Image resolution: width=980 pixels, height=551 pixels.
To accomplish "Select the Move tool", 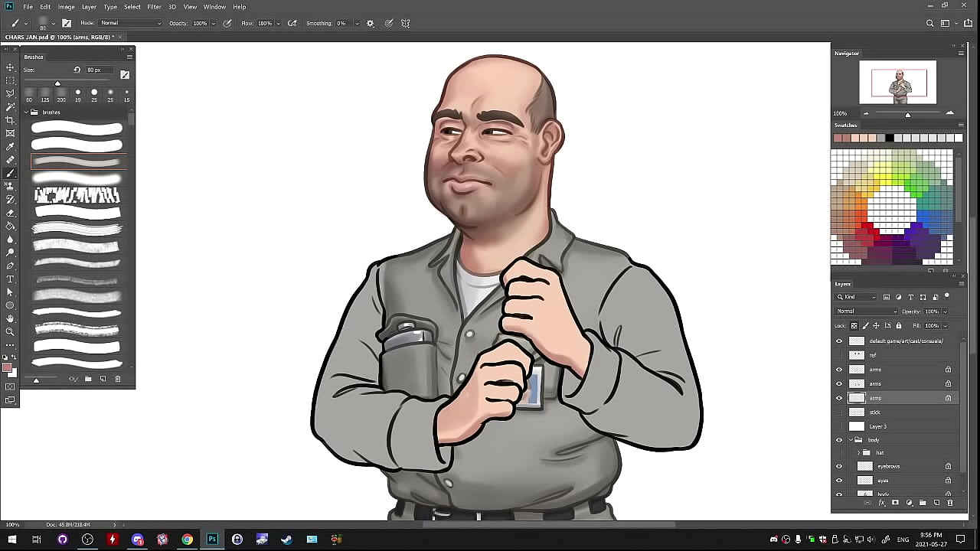I will [10, 67].
